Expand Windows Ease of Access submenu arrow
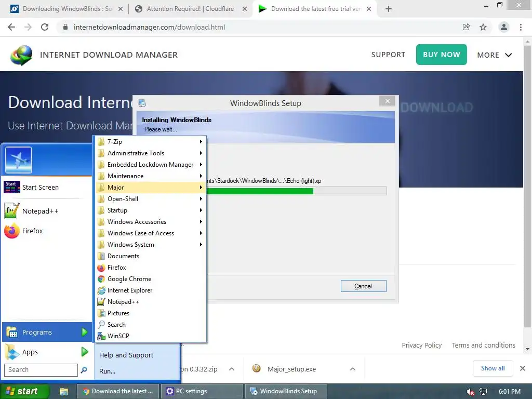This screenshot has width=532, height=399. tap(201, 233)
